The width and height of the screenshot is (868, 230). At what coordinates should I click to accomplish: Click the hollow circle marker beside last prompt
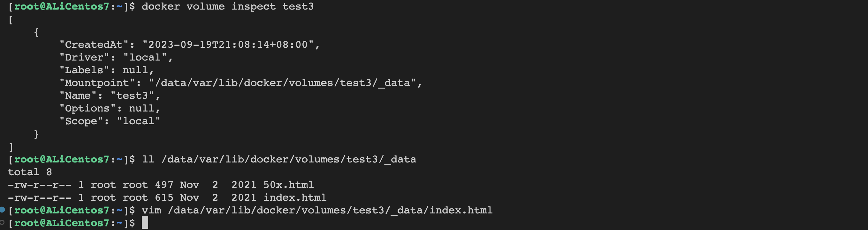coord(2,222)
